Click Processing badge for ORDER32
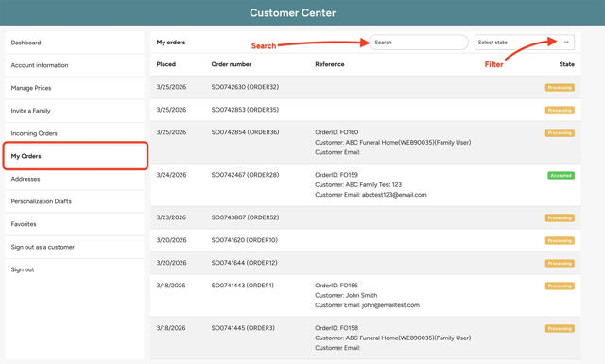This screenshot has height=364, width=605. click(560, 88)
